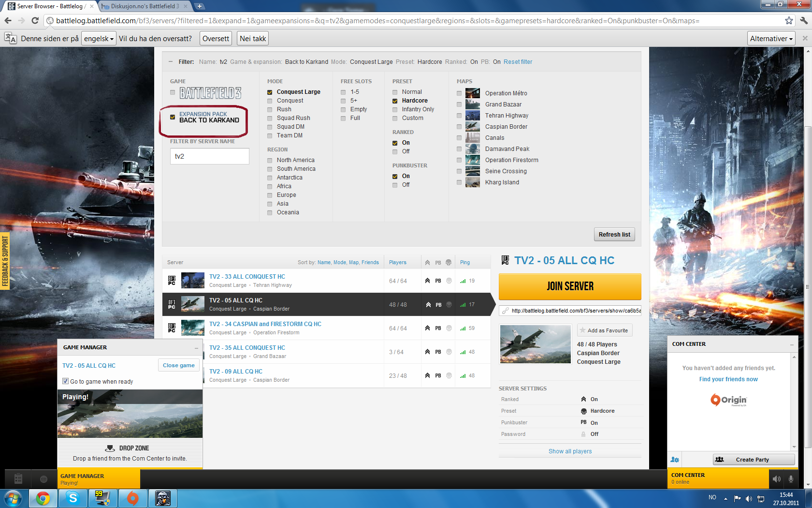Toggle the microphone icon in Com Center bar
Image resolution: width=812 pixels, height=508 pixels.
click(x=791, y=479)
